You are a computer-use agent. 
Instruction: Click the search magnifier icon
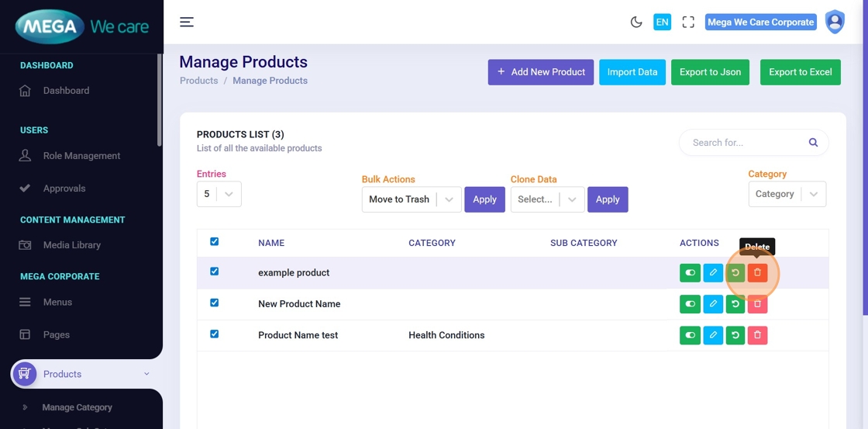click(x=813, y=143)
